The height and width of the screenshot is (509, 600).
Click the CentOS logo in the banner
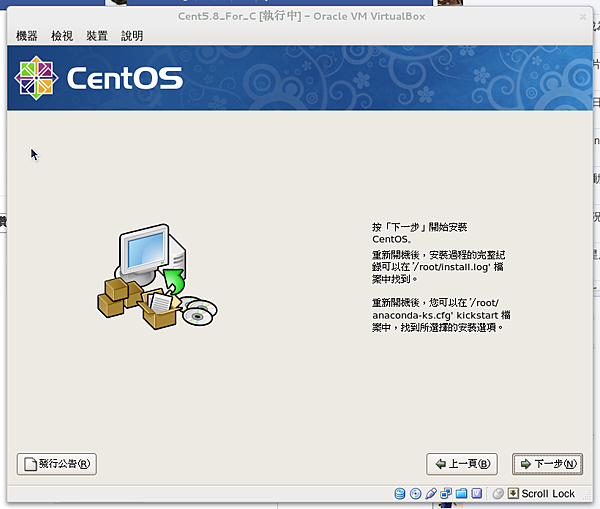[99, 78]
